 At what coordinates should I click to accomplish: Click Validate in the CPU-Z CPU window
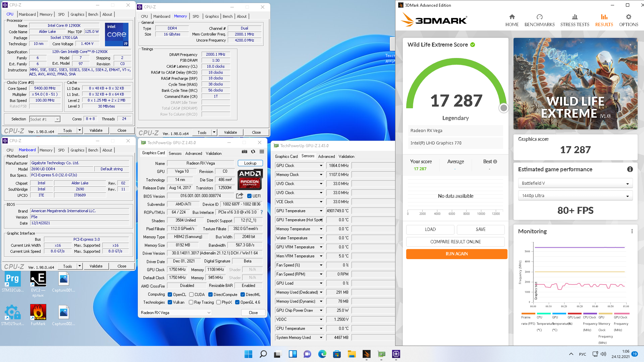pyautogui.click(x=96, y=130)
